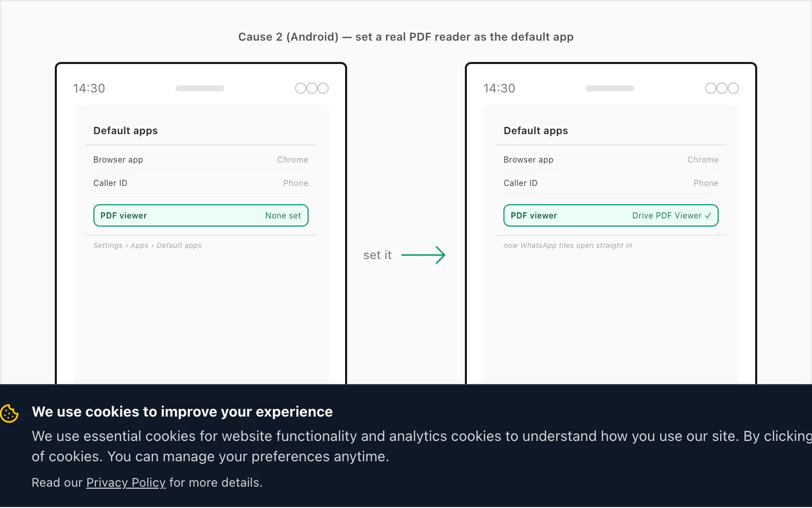Click status circles on right phone
The height and width of the screenshot is (508, 812).
coord(722,88)
